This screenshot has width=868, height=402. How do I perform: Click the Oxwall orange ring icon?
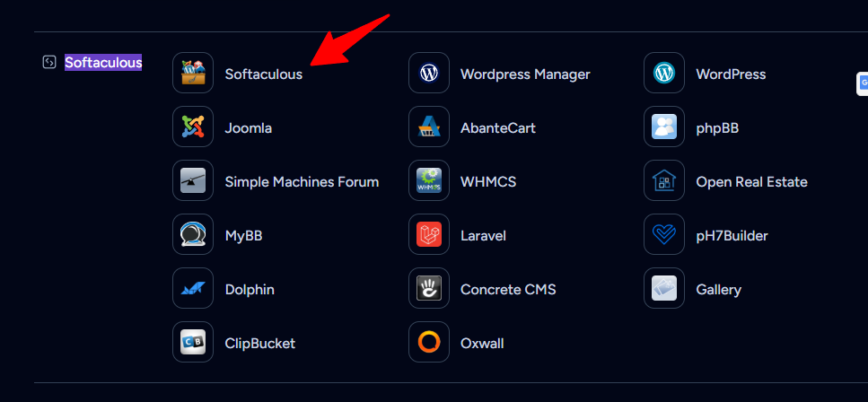(429, 342)
